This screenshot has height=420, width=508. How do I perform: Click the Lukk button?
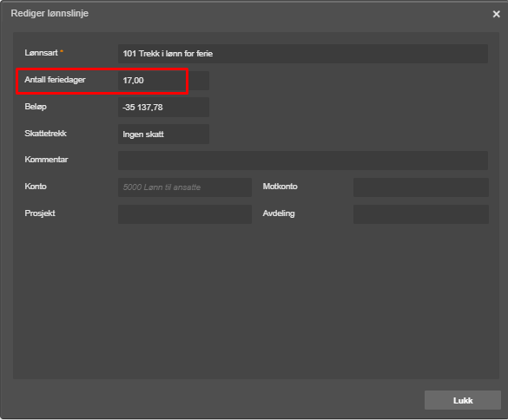[x=463, y=400]
